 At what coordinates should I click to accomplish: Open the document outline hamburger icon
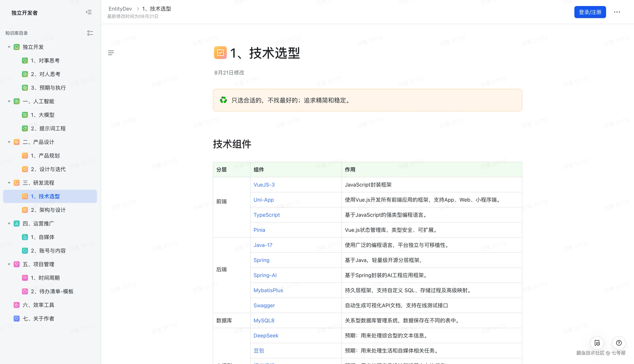point(111,53)
